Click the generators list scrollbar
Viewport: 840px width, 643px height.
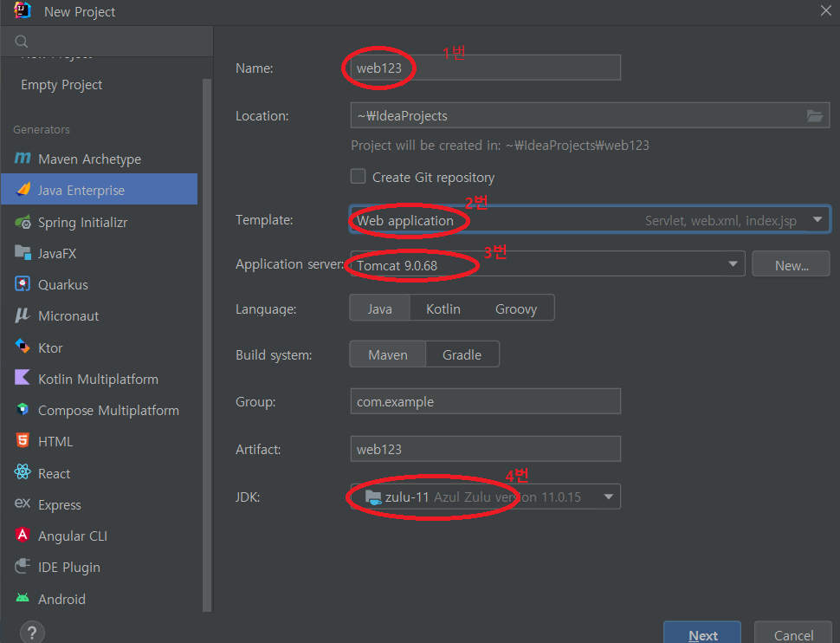pos(207,344)
